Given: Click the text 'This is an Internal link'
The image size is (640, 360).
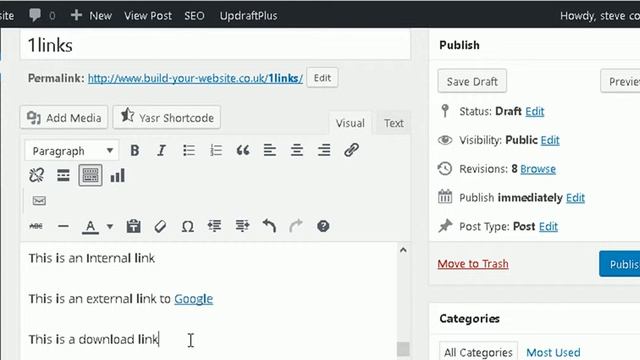Looking at the screenshot, I should pos(91,258).
